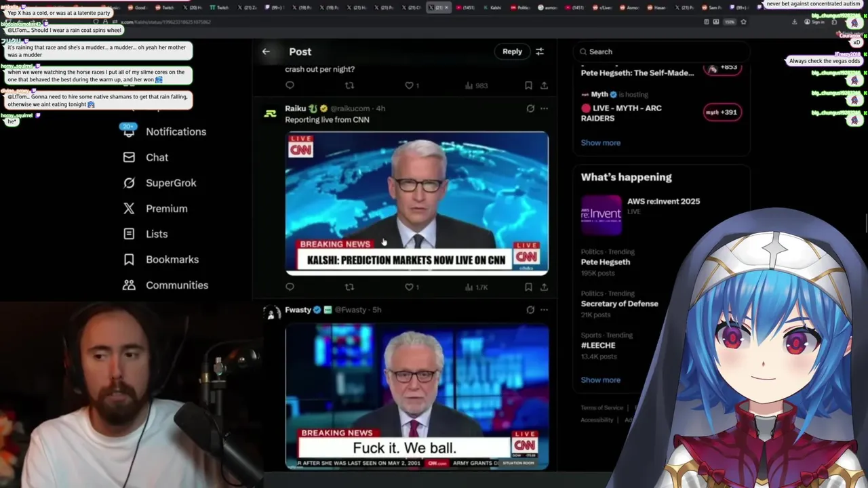
Task: Open Chat from the X sidebar
Action: click(x=145, y=157)
